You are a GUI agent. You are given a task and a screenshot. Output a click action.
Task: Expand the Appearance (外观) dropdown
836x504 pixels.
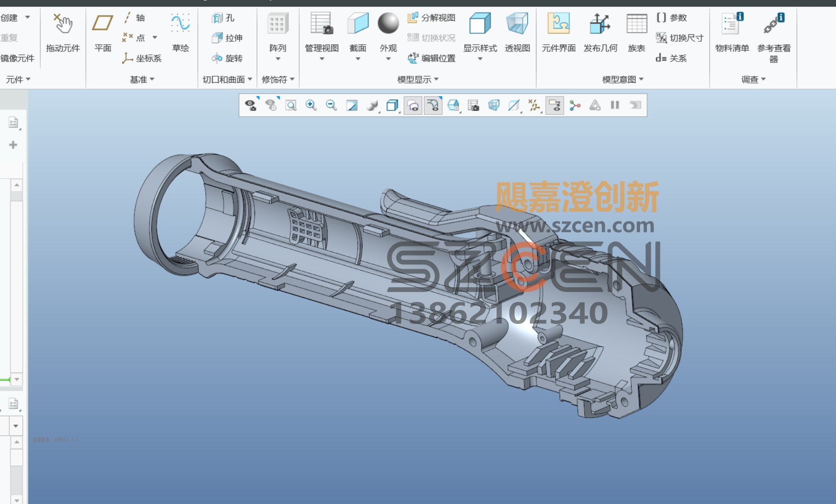pos(388,59)
